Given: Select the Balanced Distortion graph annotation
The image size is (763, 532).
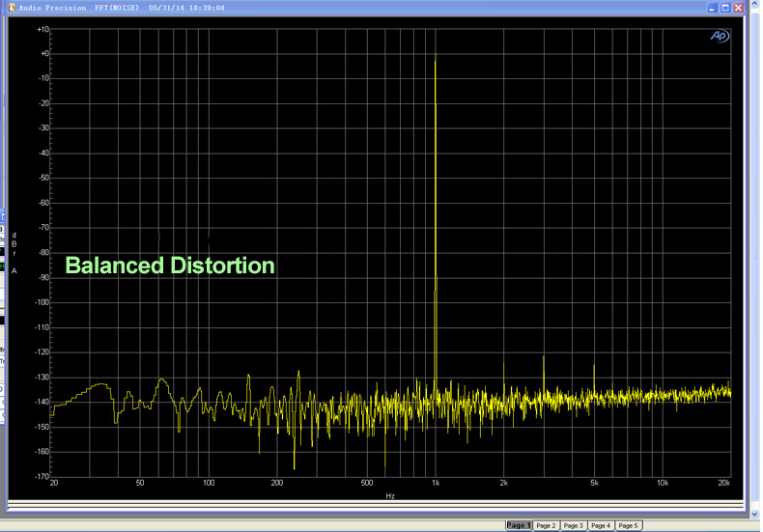Looking at the screenshot, I should click(x=170, y=266).
